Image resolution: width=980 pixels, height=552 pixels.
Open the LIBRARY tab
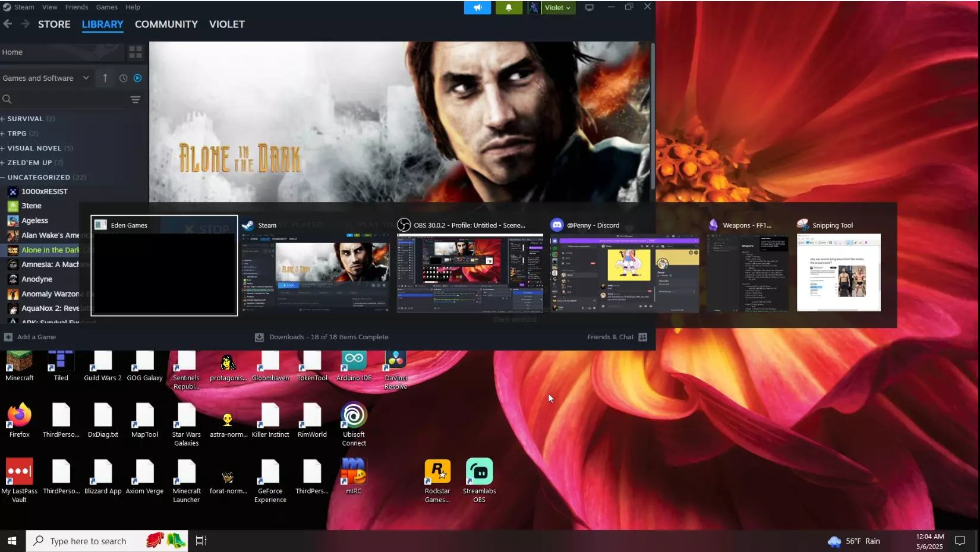point(102,24)
